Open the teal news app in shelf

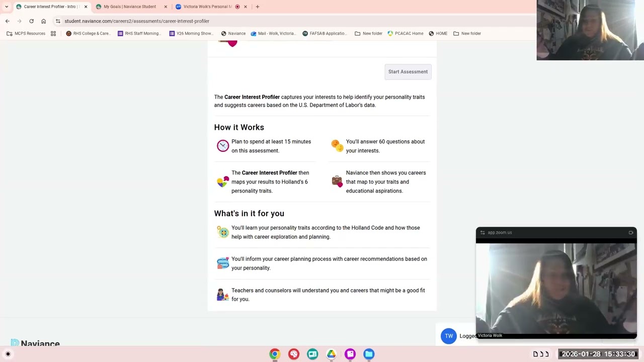312,354
